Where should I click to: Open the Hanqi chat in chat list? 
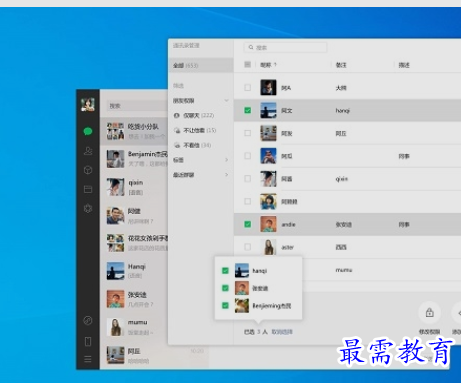point(134,271)
